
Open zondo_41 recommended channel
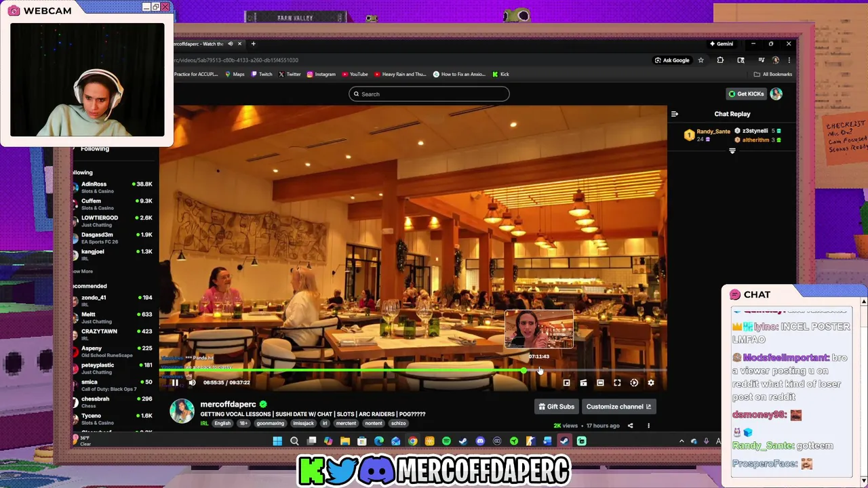point(113,300)
